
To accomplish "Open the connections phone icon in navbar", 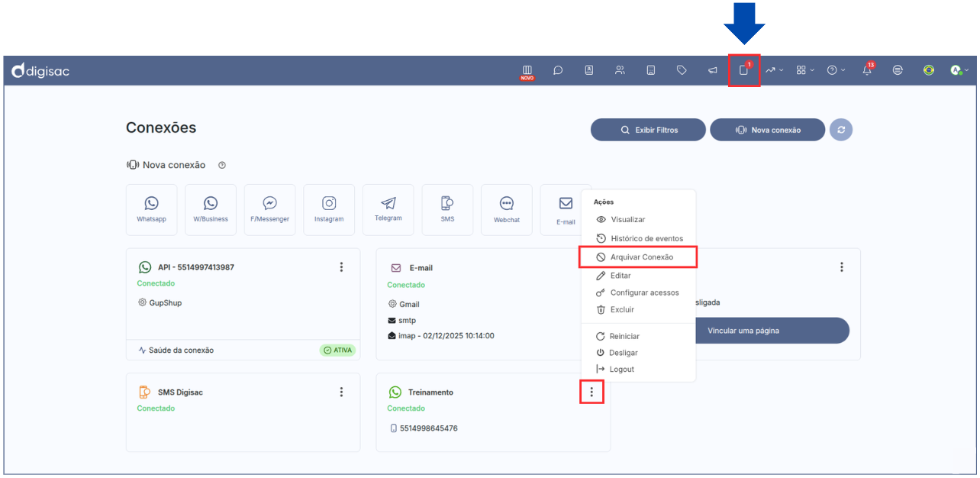I will coord(743,70).
